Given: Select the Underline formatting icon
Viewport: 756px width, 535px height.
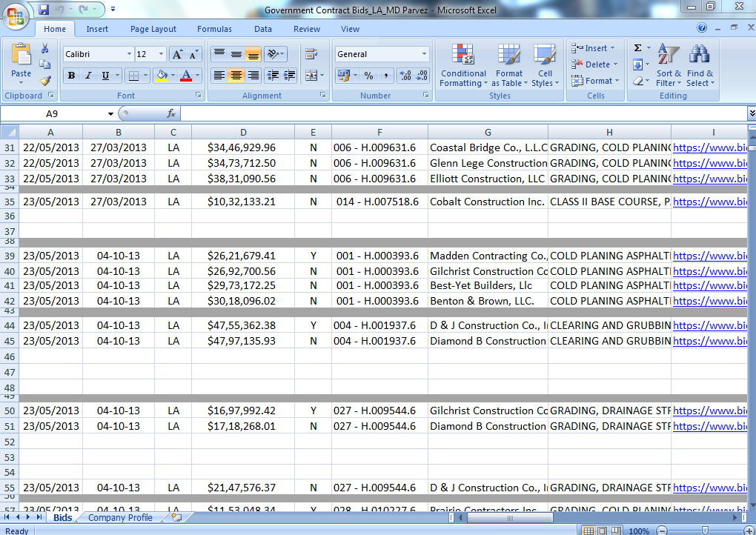Looking at the screenshot, I should 106,75.
